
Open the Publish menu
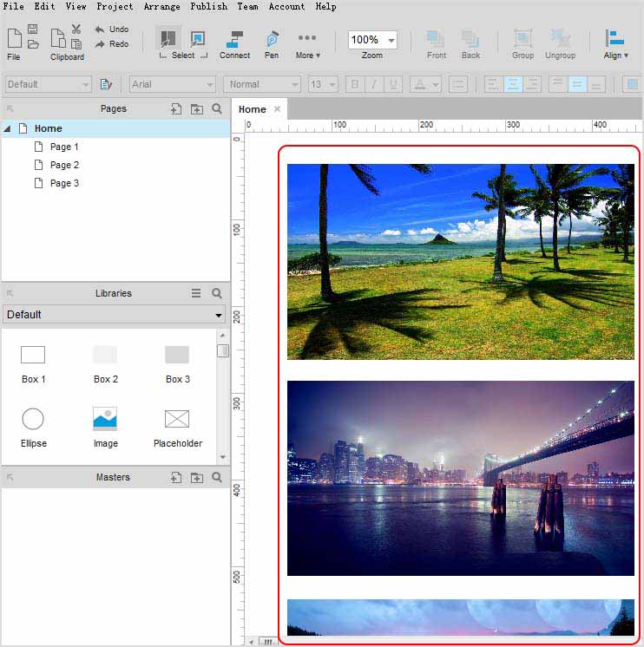point(208,6)
